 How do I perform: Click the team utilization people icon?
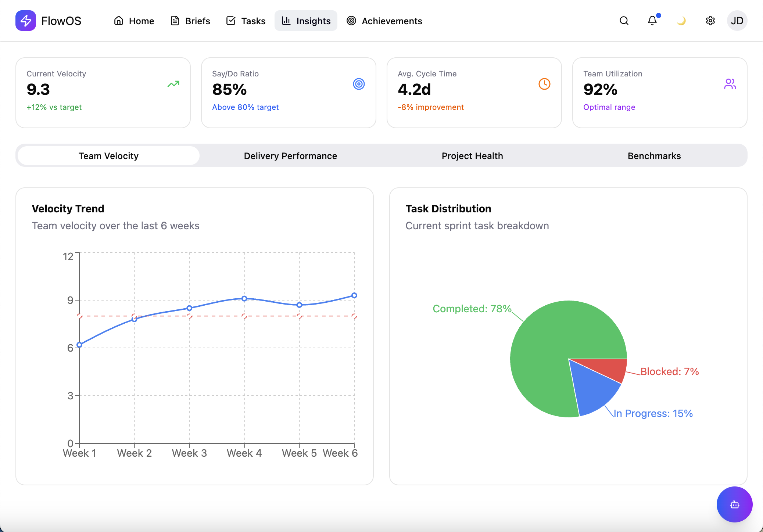730,84
